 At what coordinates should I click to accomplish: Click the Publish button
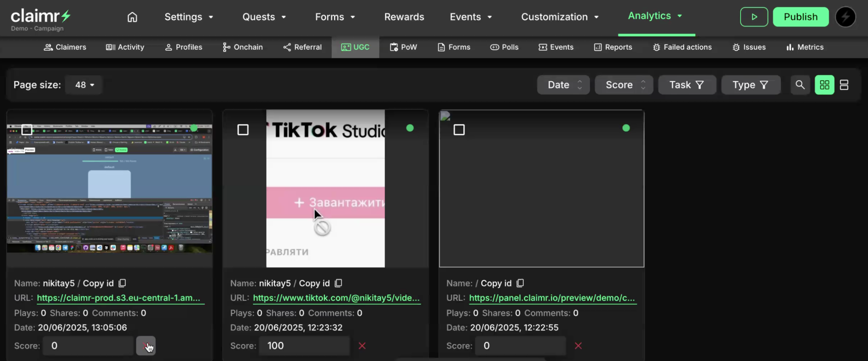pyautogui.click(x=801, y=17)
